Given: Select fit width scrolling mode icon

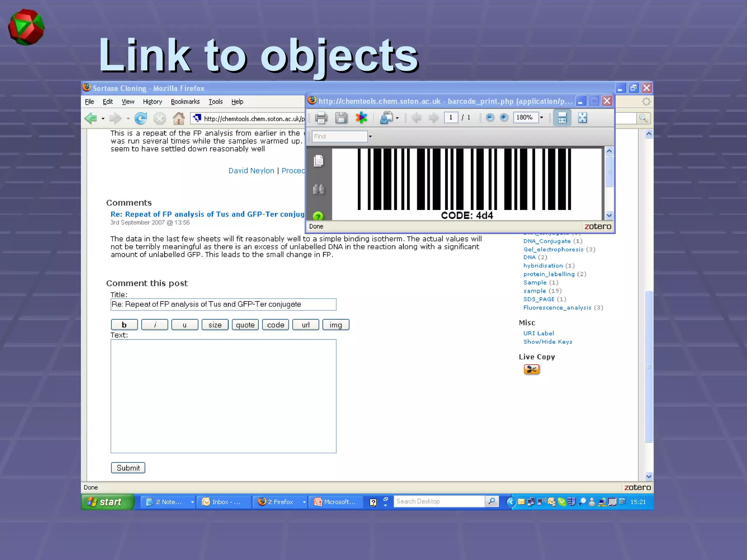Looking at the screenshot, I should tap(562, 118).
